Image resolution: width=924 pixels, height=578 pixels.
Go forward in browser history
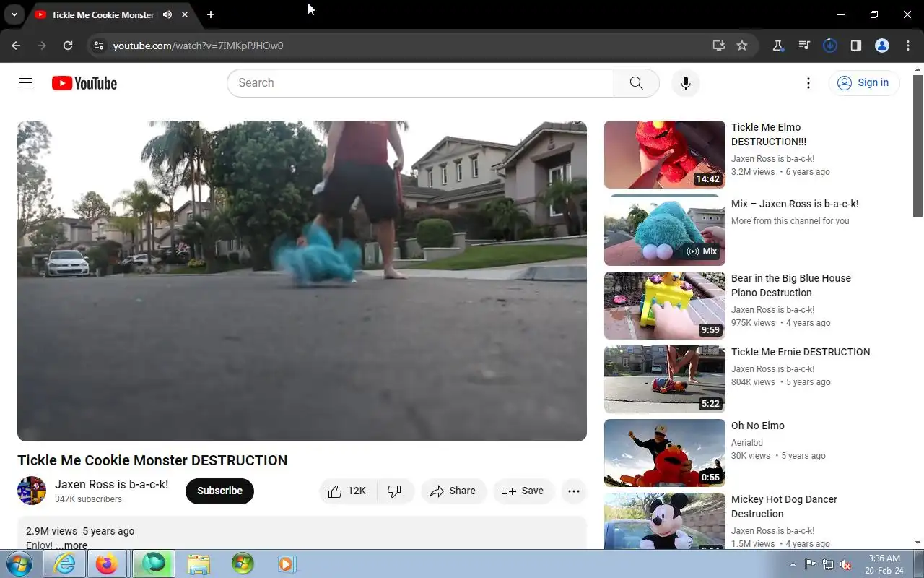tap(42, 46)
